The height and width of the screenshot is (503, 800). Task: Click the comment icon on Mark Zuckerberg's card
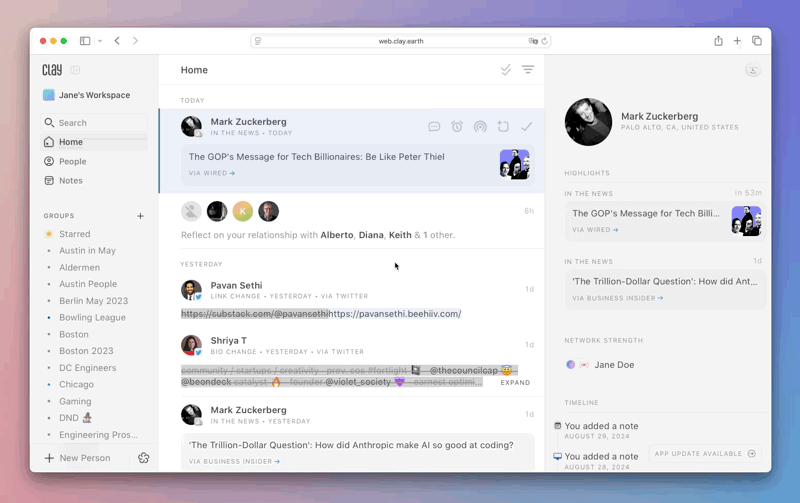click(x=434, y=127)
